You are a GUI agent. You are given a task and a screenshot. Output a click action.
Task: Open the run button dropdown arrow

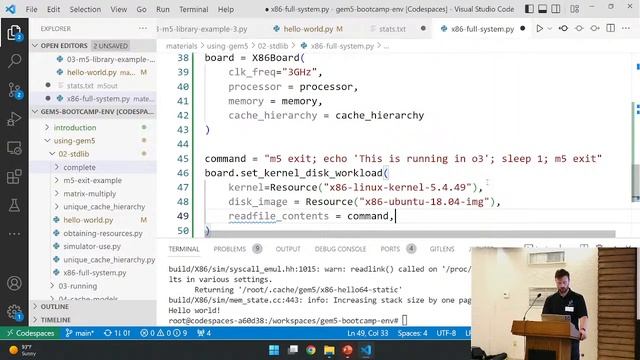click(x=550, y=29)
